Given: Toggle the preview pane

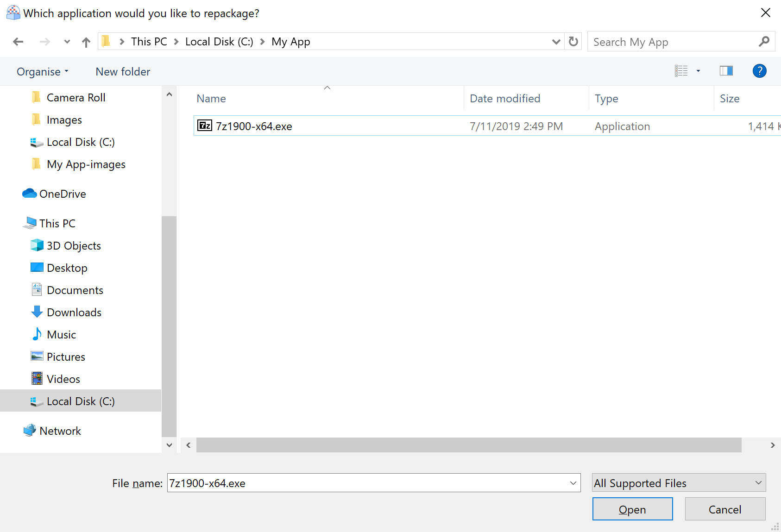Looking at the screenshot, I should point(726,71).
